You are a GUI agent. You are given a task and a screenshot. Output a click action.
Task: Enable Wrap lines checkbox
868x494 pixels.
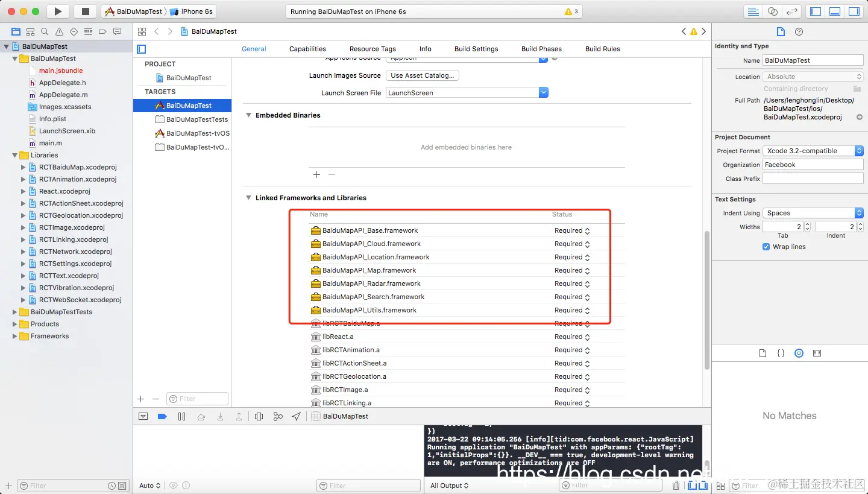tap(766, 247)
